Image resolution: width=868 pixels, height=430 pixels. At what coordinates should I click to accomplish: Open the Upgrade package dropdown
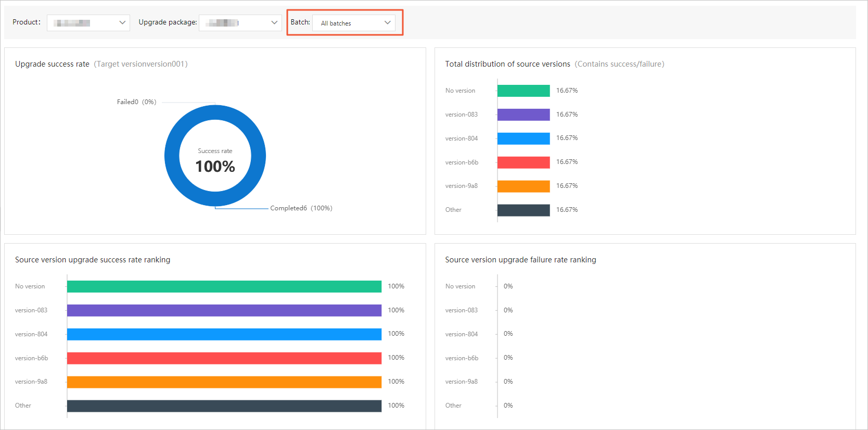tap(240, 22)
